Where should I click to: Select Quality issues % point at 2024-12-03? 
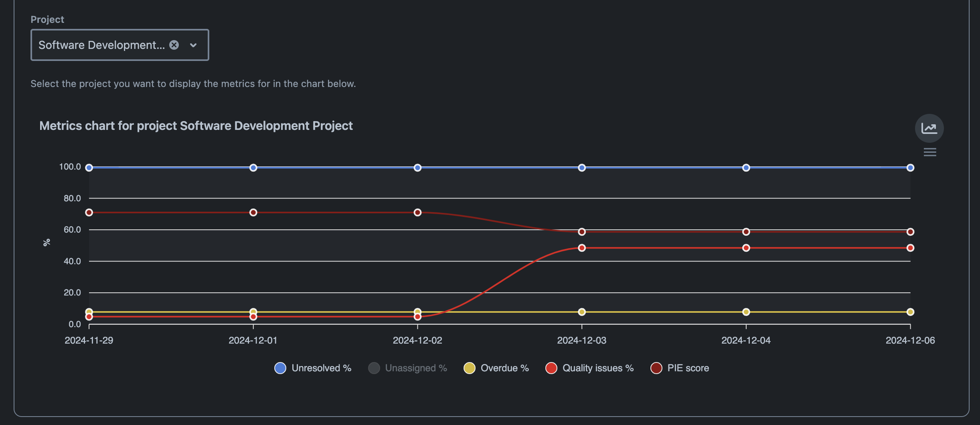pyautogui.click(x=582, y=248)
